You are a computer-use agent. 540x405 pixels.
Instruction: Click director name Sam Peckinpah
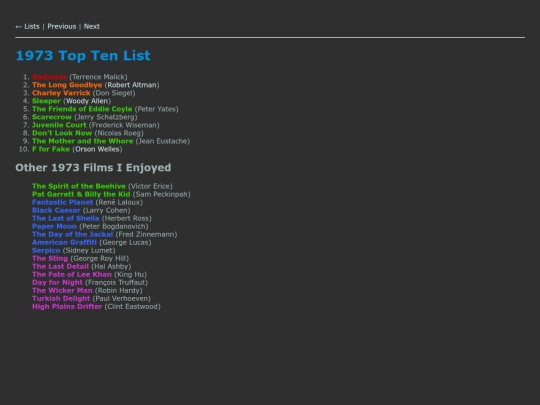click(162, 194)
